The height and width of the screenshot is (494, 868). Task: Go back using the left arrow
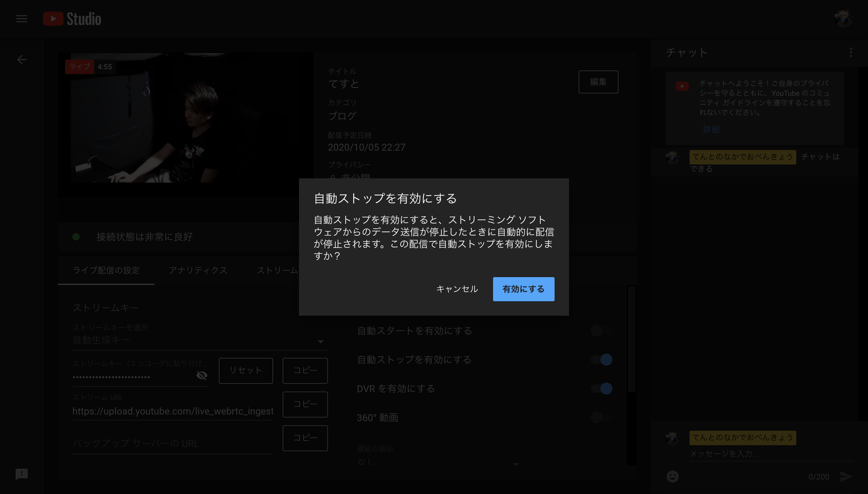22,60
